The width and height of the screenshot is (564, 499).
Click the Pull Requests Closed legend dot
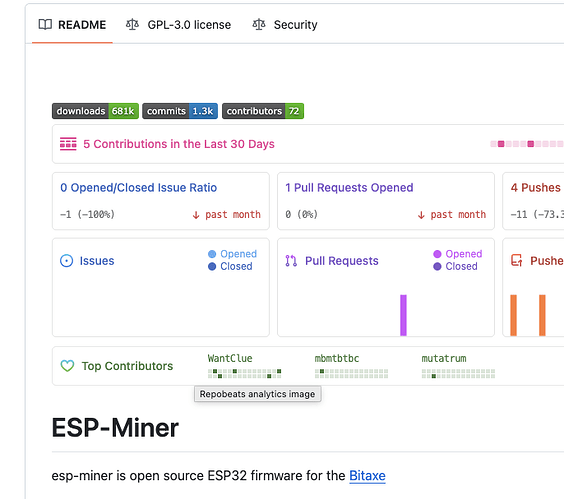tap(437, 266)
